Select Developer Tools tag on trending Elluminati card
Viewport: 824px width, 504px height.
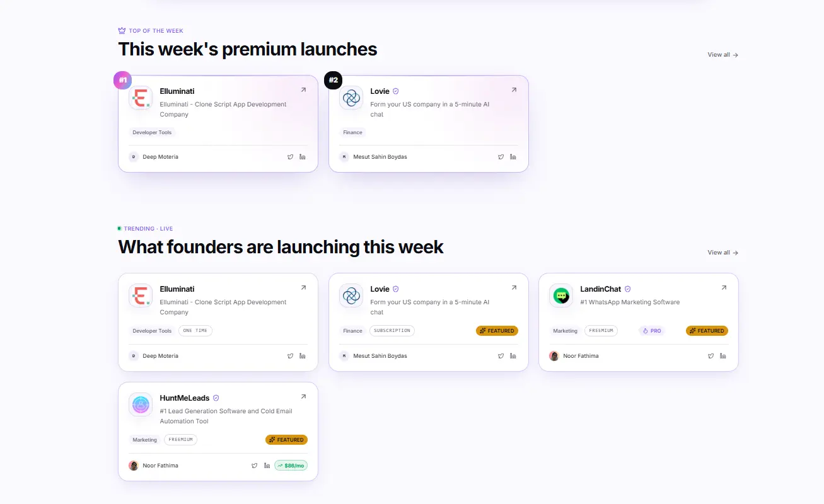click(x=152, y=331)
